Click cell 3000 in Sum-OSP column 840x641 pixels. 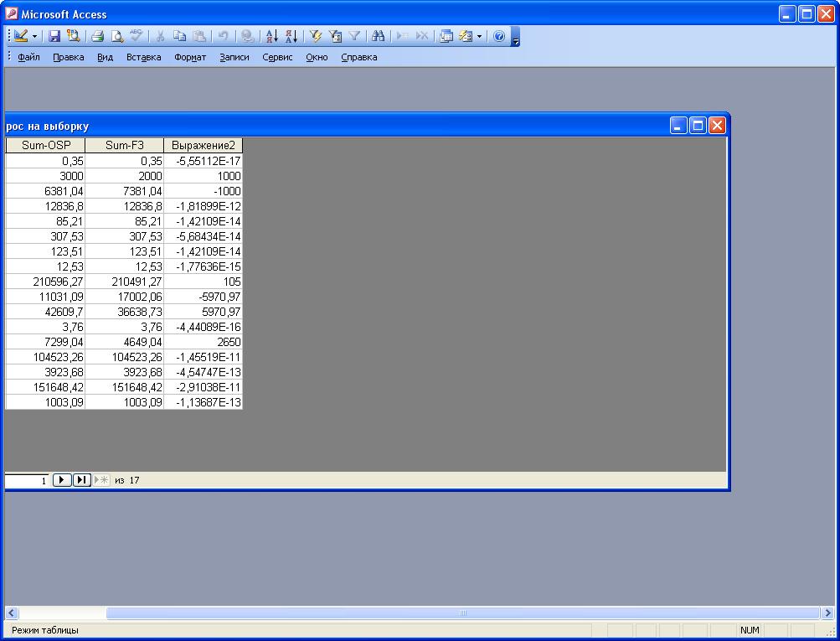point(45,176)
